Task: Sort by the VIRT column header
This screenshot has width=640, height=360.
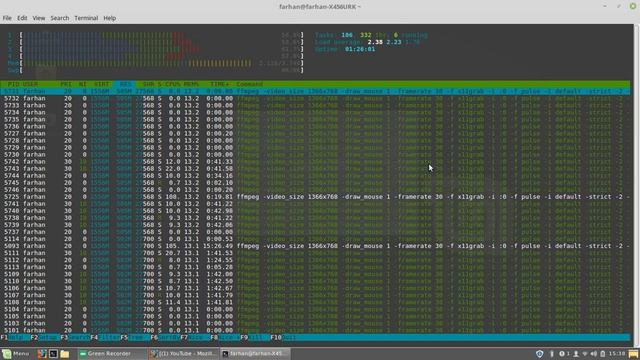Action: tap(102, 84)
